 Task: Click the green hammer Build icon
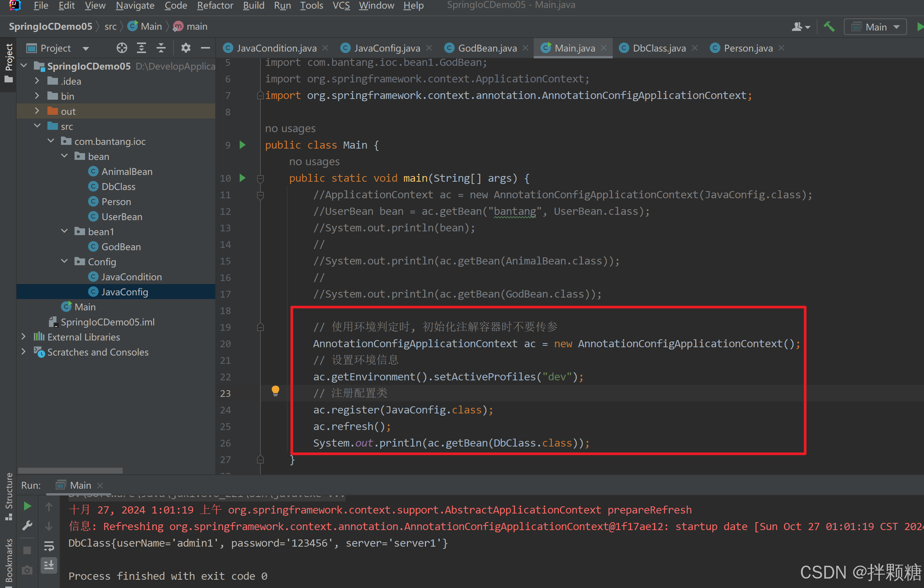click(x=829, y=27)
